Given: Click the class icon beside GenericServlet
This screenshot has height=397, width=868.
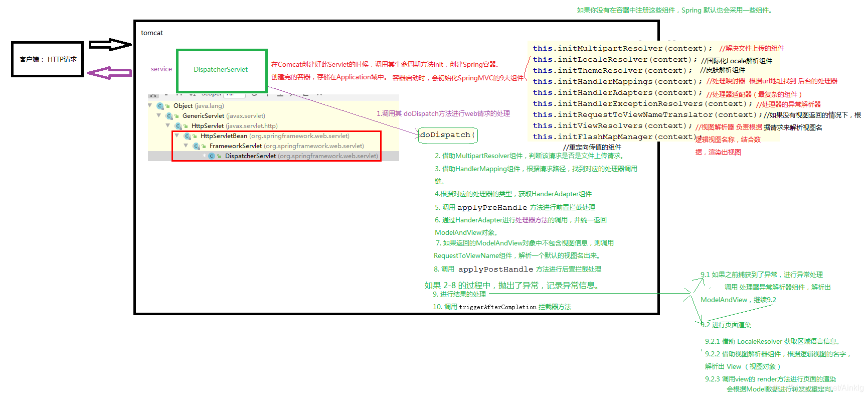Looking at the screenshot, I should [x=169, y=116].
